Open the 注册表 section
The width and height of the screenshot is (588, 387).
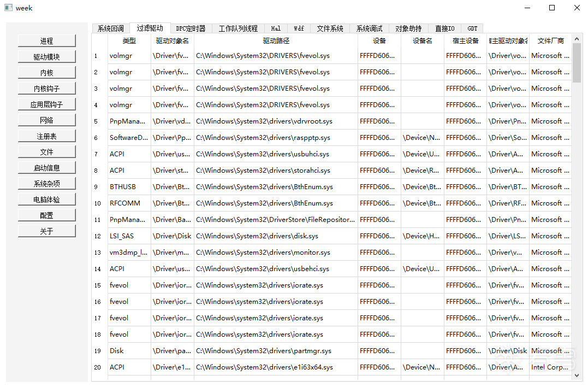pos(46,136)
